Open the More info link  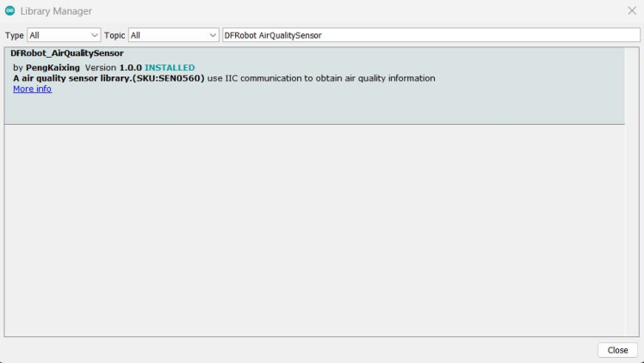click(32, 89)
